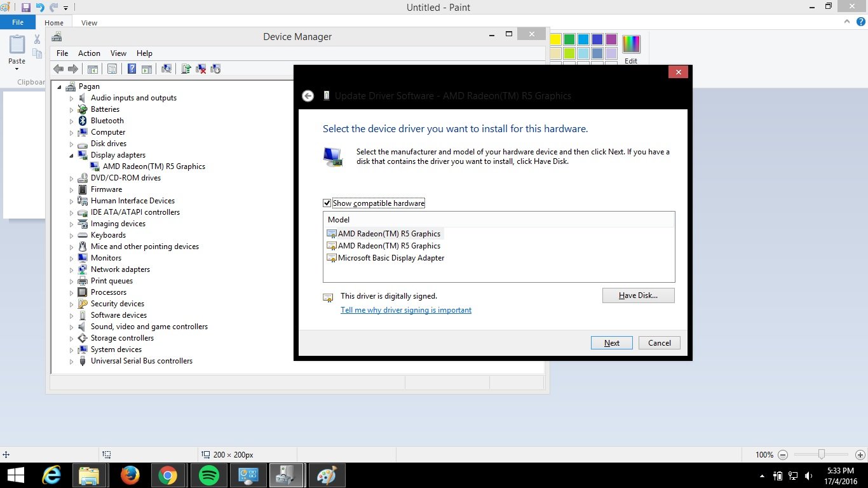Select Sound, video and game controllers
Image resolution: width=868 pixels, height=488 pixels.
149,327
